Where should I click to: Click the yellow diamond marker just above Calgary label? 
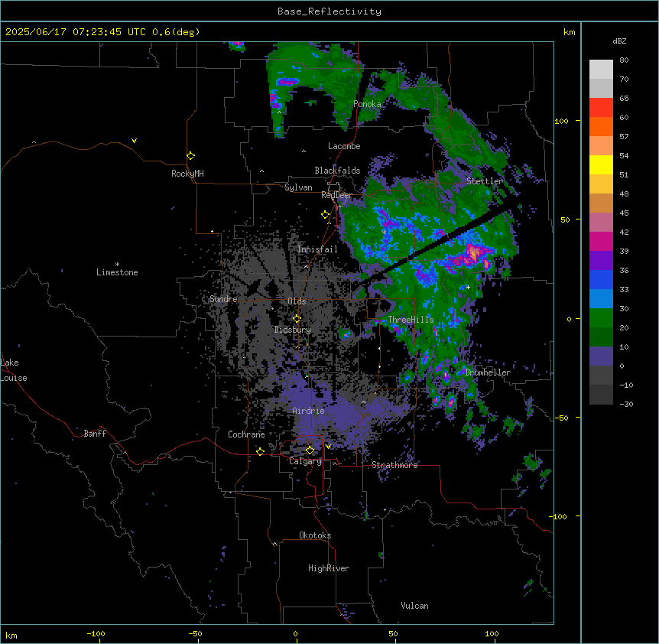[x=310, y=450]
